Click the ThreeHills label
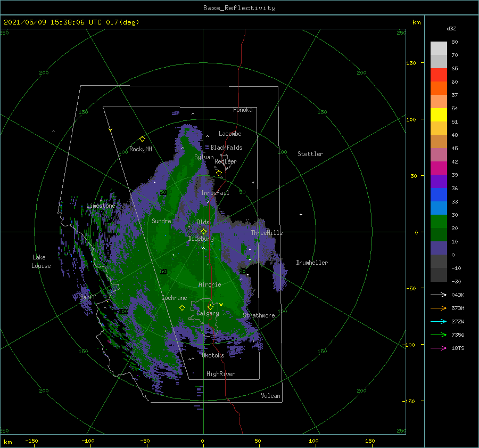 point(267,233)
